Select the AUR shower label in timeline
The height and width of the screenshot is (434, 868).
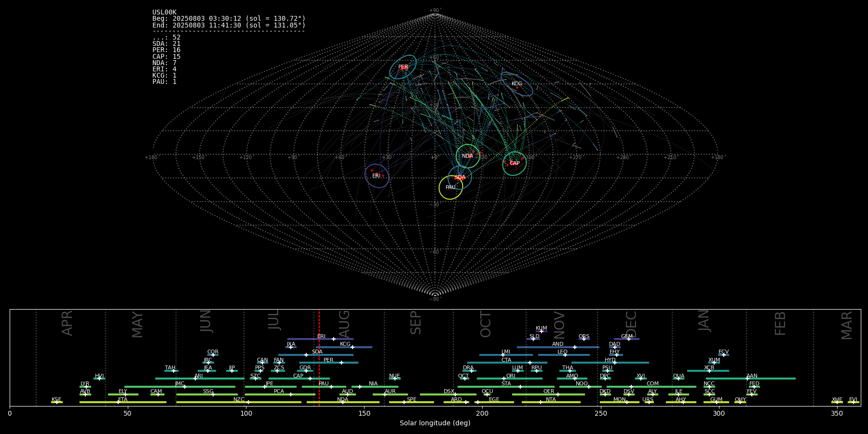click(x=390, y=392)
